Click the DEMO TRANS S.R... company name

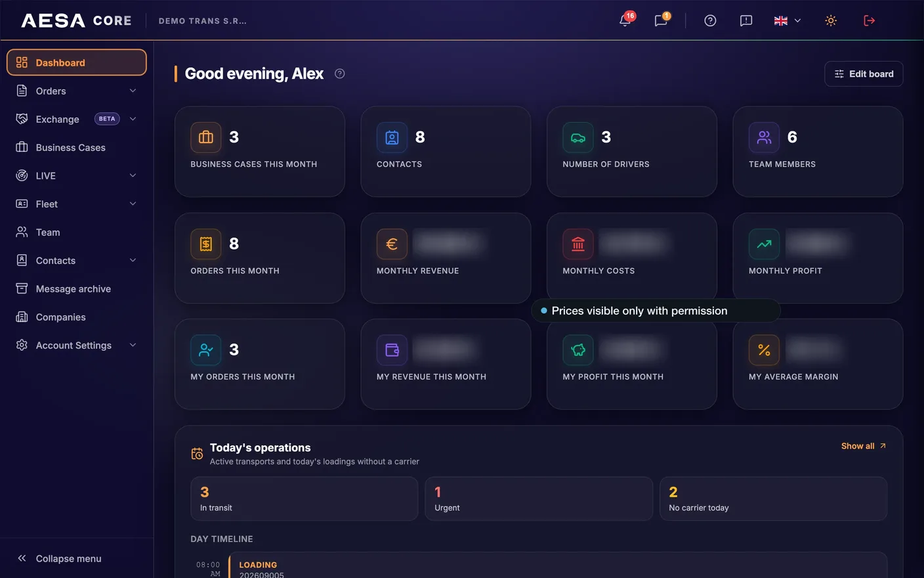click(203, 21)
